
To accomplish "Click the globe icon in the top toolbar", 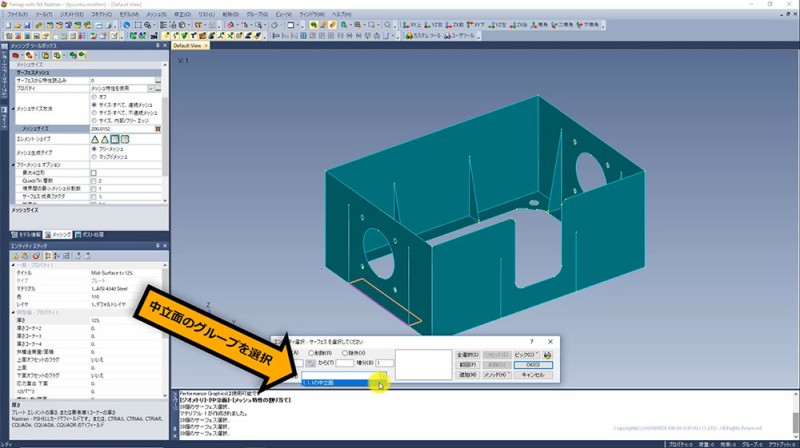I will [x=127, y=25].
